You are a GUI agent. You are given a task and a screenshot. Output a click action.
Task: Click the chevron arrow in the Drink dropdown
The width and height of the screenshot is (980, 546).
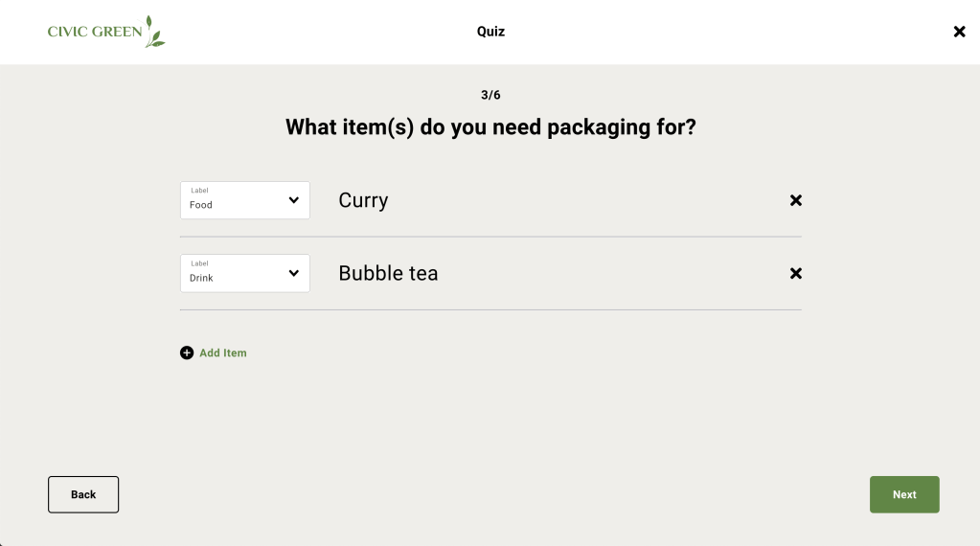293,273
